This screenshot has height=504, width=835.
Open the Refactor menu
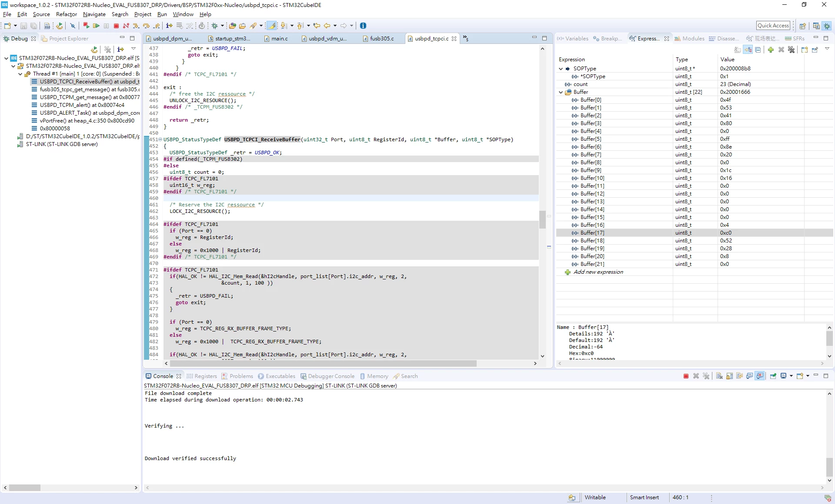click(66, 14)
